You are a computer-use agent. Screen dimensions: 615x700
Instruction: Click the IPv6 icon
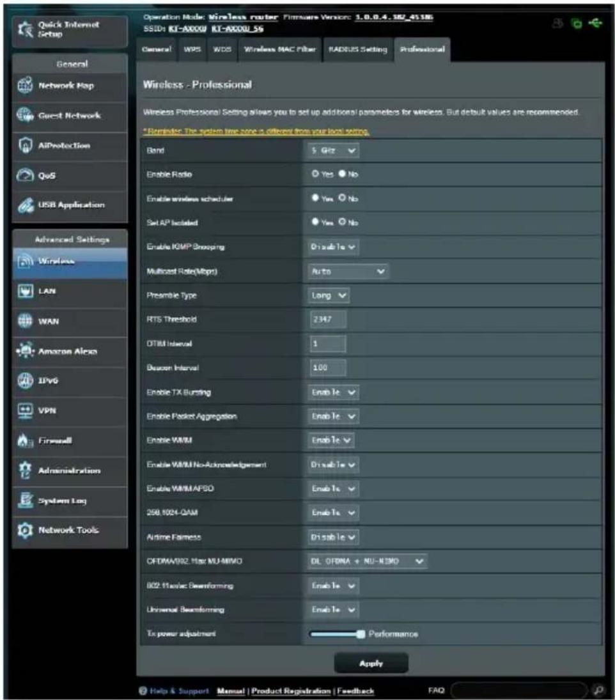pos(25,380)
